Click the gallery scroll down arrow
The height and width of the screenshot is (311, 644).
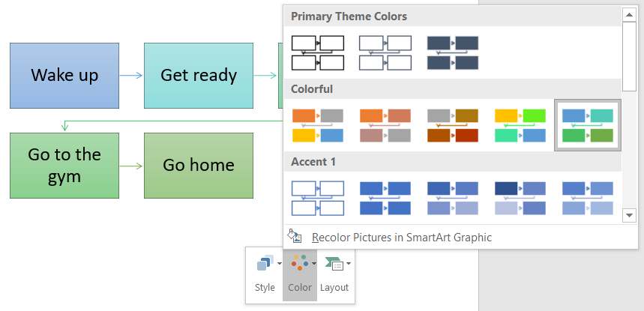point(629,215)
